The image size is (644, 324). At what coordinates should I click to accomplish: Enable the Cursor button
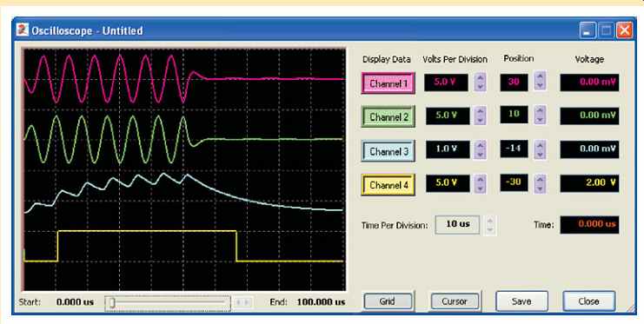coord(455,301)
